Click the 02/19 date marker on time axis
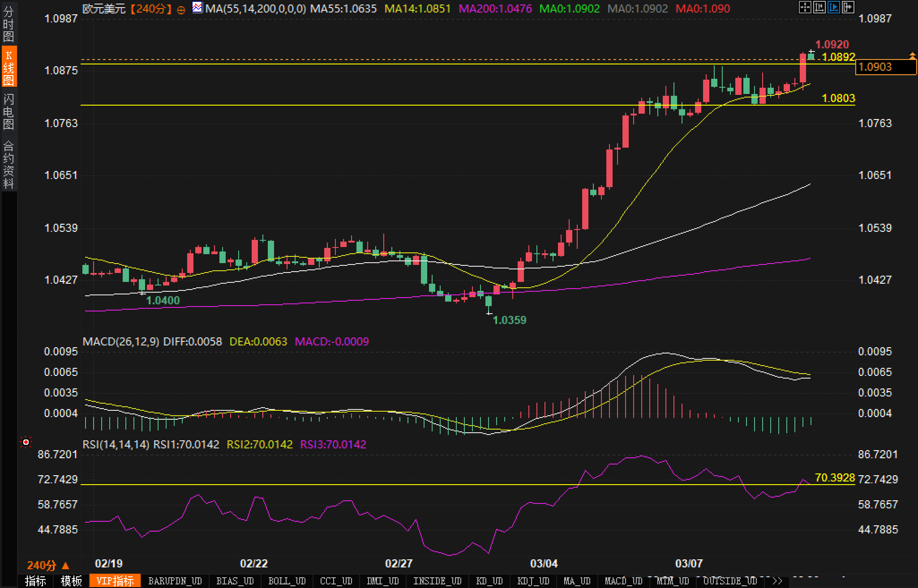Viewport: 918px width, 588px height. tap(109, 563)
